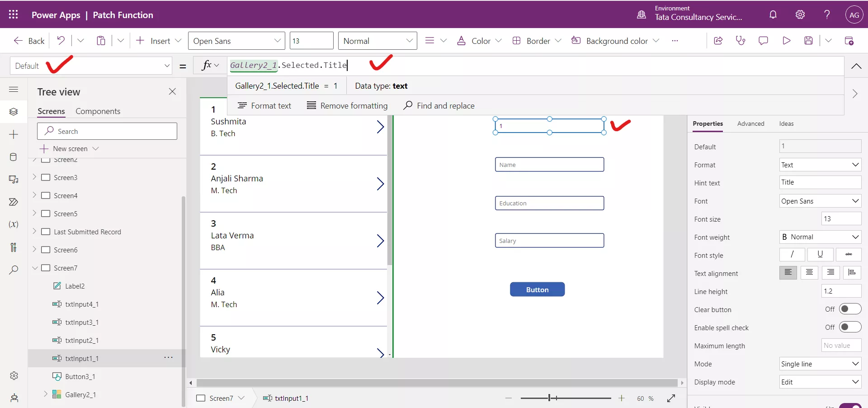The image size is (868, 408).
Task: Save the app using the save icon
Action: click(x=809, y=40)
